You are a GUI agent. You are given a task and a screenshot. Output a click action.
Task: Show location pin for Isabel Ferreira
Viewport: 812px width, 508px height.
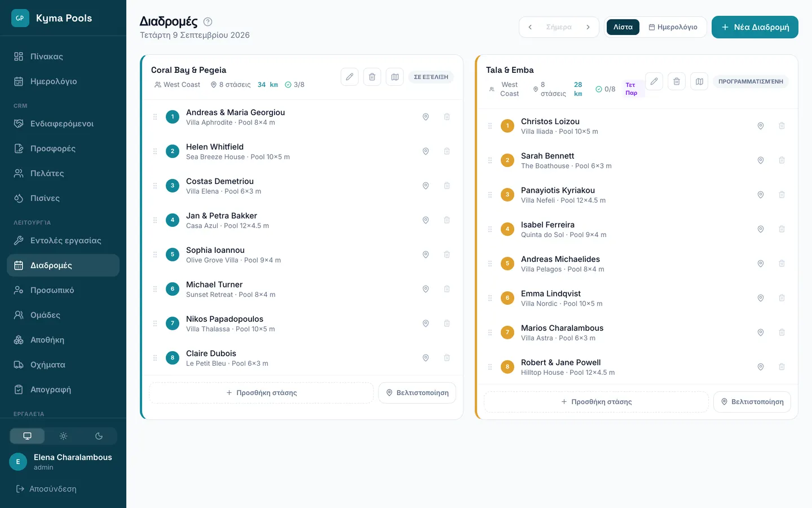tap(761, 229)
